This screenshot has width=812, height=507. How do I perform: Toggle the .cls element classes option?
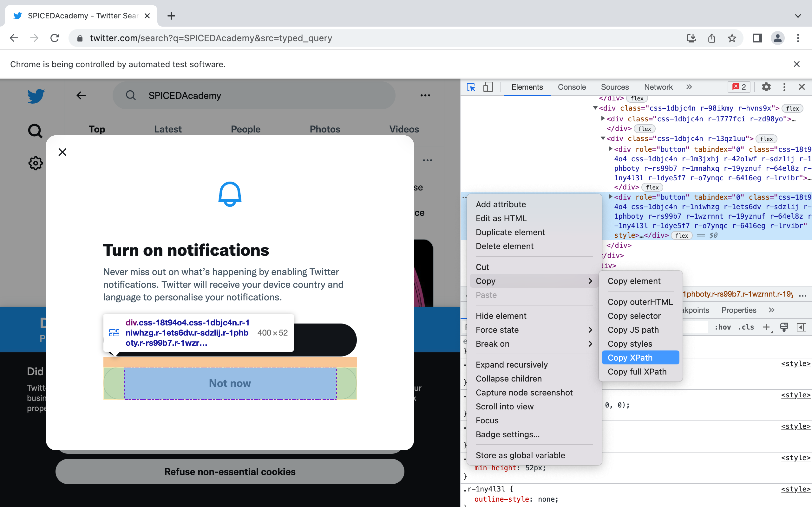746,327
